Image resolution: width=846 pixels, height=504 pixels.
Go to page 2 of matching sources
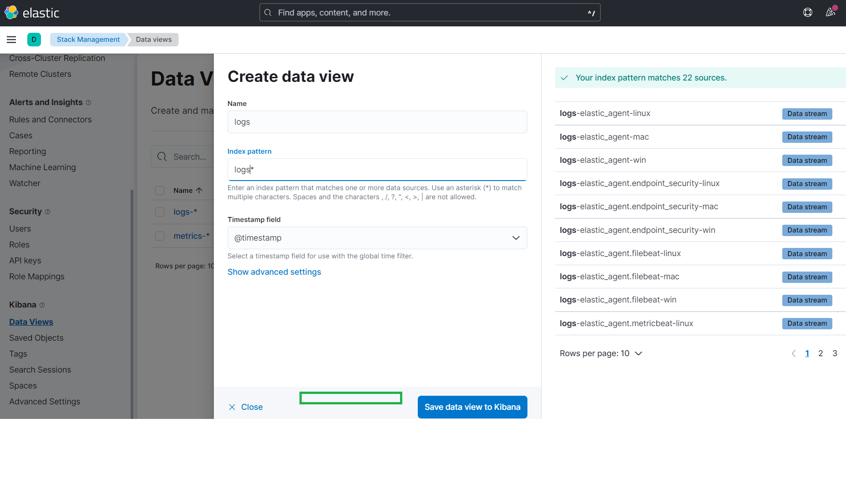(821, 353)
